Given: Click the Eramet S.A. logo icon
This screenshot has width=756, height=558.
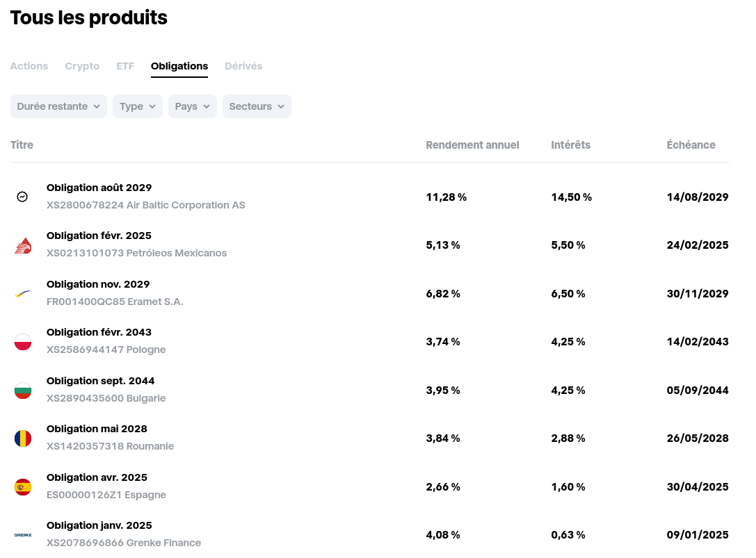Looking at the screenshot, I should click(22, 293).
